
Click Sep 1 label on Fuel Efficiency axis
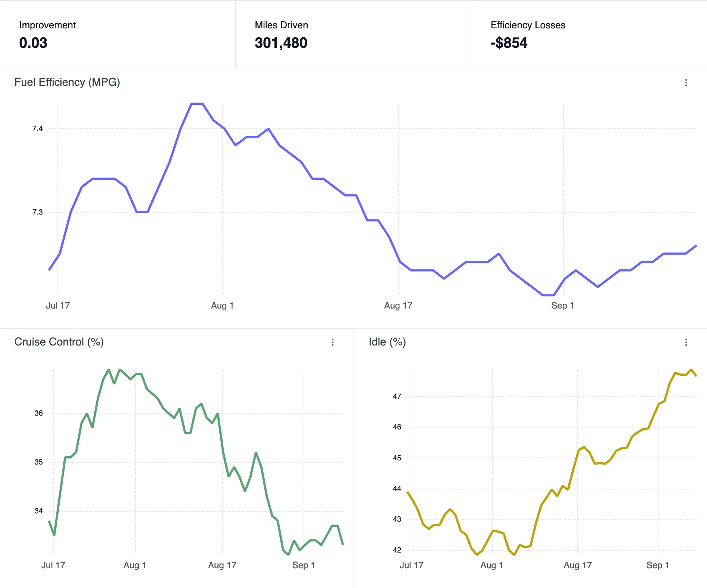tap(562, 306)
